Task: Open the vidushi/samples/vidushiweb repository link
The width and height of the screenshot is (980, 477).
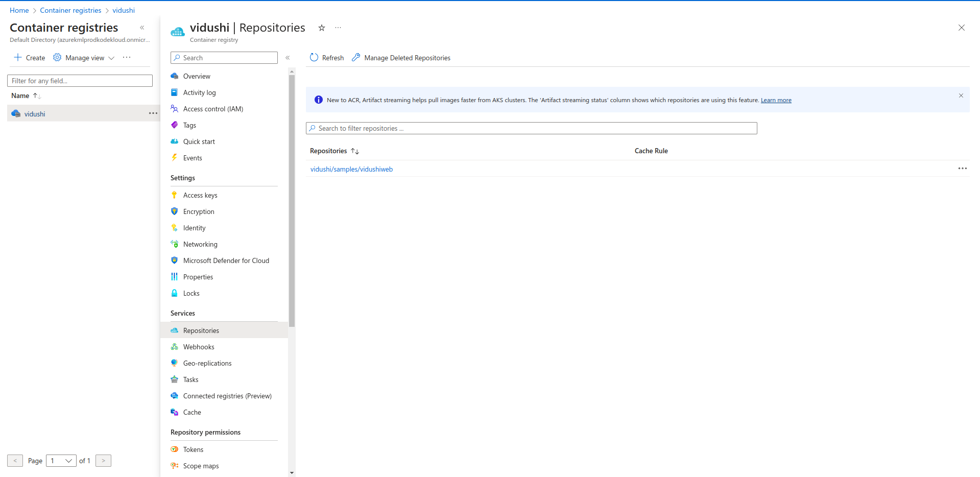Action: (351, 169)
